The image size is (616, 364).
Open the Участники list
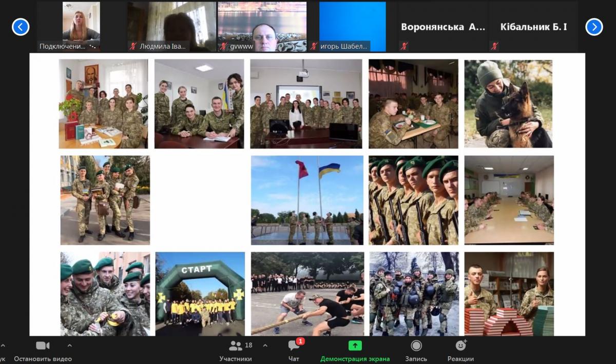coord(236,346)
